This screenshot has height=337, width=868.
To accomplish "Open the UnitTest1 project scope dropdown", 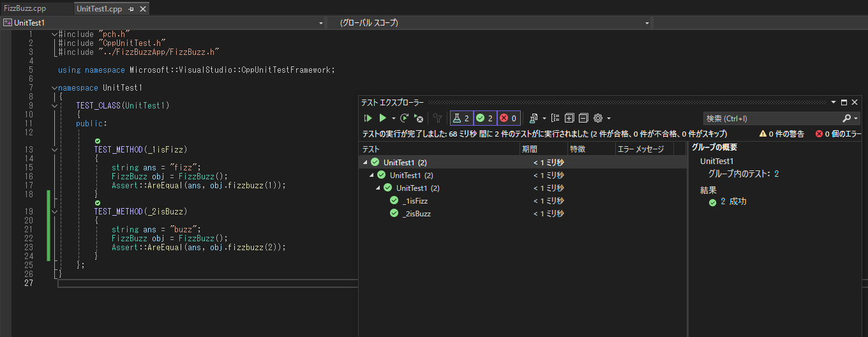I will pos(321,23).
